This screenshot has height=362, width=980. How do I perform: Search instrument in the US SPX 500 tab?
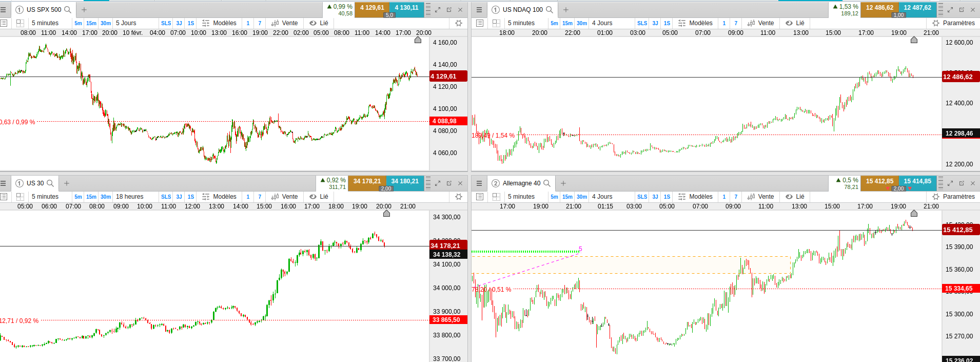point(67,10)
